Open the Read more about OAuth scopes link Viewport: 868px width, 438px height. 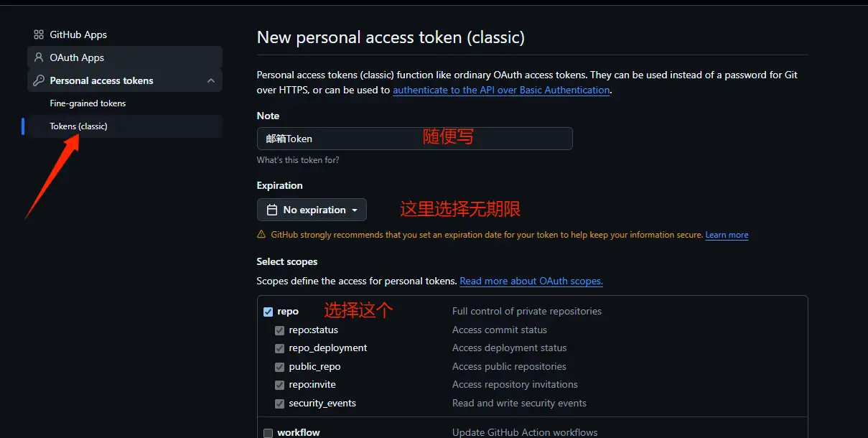point(531,281)
